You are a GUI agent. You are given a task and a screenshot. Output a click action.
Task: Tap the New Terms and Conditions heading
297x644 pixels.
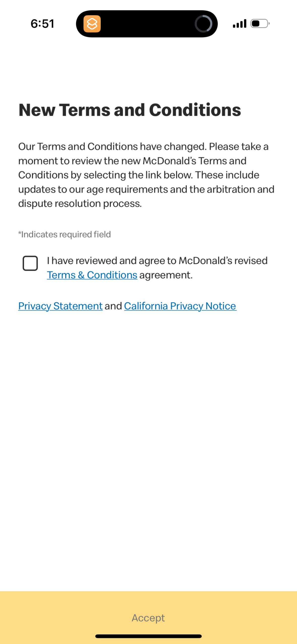coord(130,110)
